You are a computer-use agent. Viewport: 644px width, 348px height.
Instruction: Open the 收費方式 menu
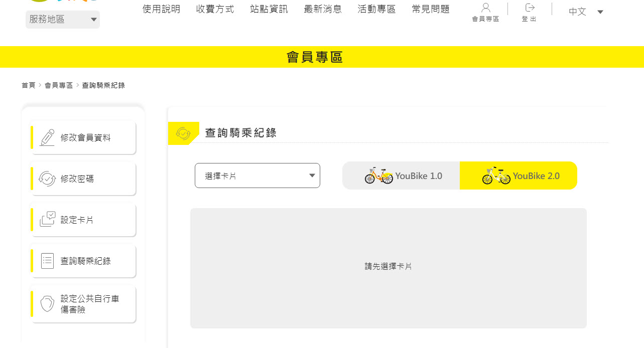215,9
